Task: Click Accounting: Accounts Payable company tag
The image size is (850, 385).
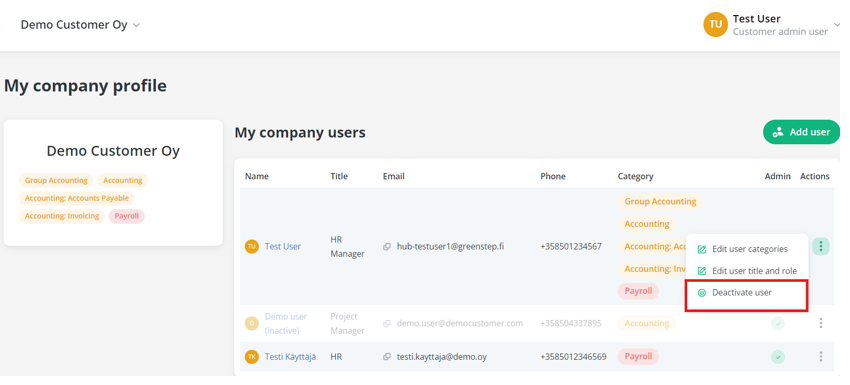Action: (x=76, y=198)
